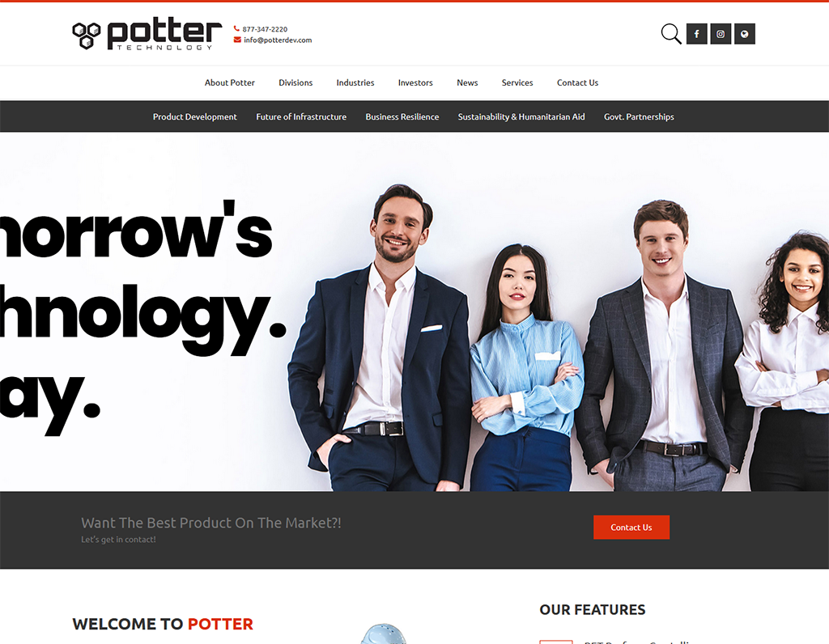Image resolution: width=829 pixels, height=644 pixels.
Task: Open the Divisions menu item
Action: 295,83
